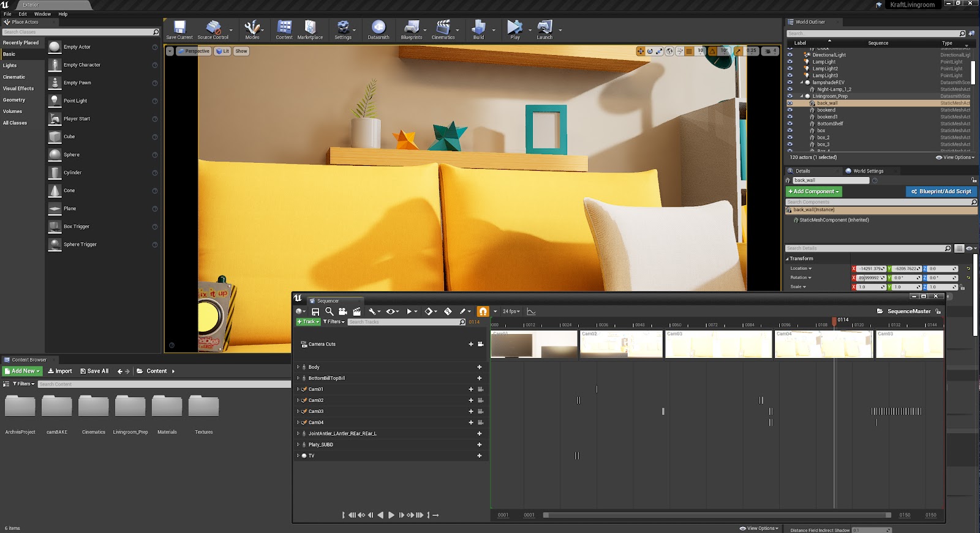Collapse the Livingroom_Prep tree in outliner
The width and height of the screenshot is (980, 533).
801,96
